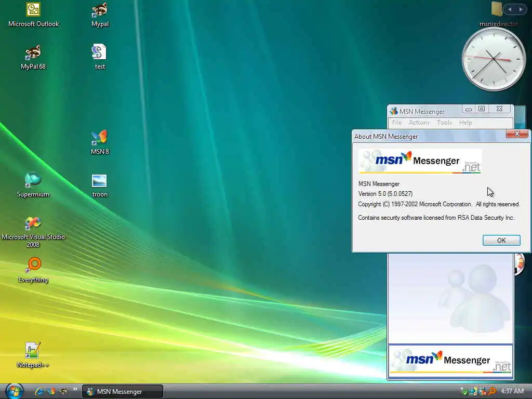
Task: Click the MSN Messenger tray icon
Action: 483,392
